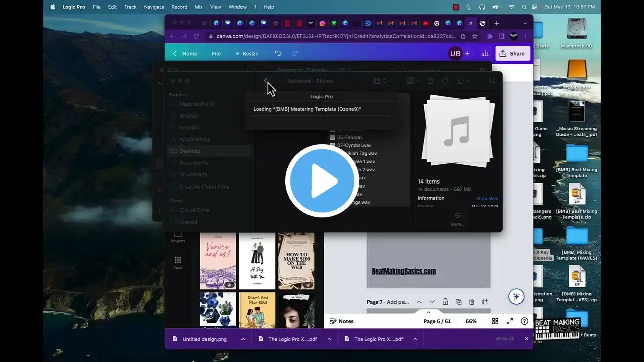Go to Canva Home
Screen dimensions: 644x362
(185, 54)
